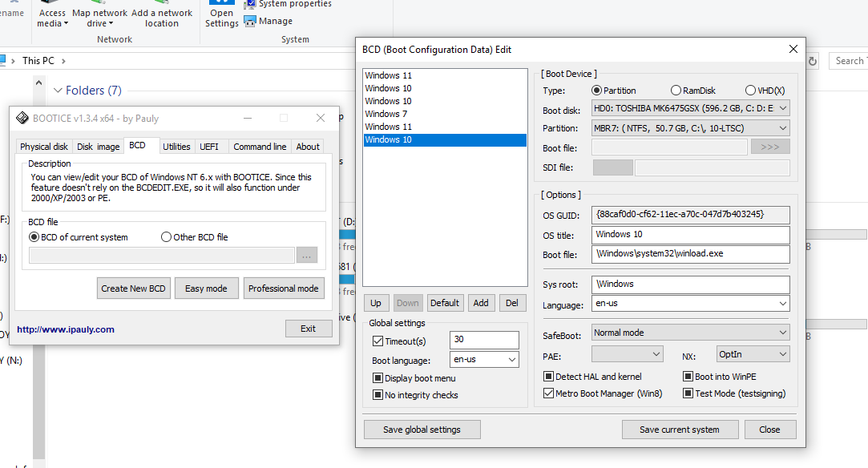This screenshot has height=468, width=868.
Task: Open the NX OptIn dropdown
Action: pos(753,354)
